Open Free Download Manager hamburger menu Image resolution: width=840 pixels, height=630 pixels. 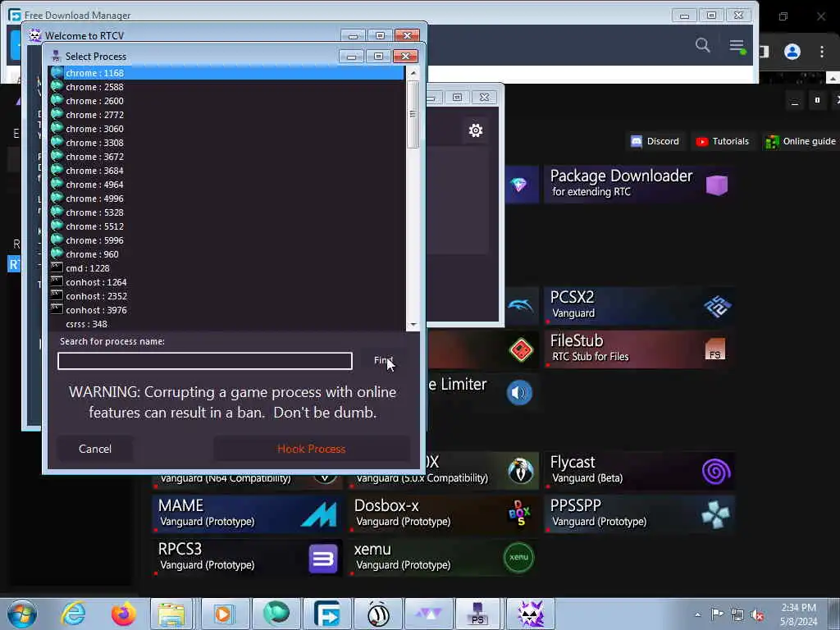(737, 46)
